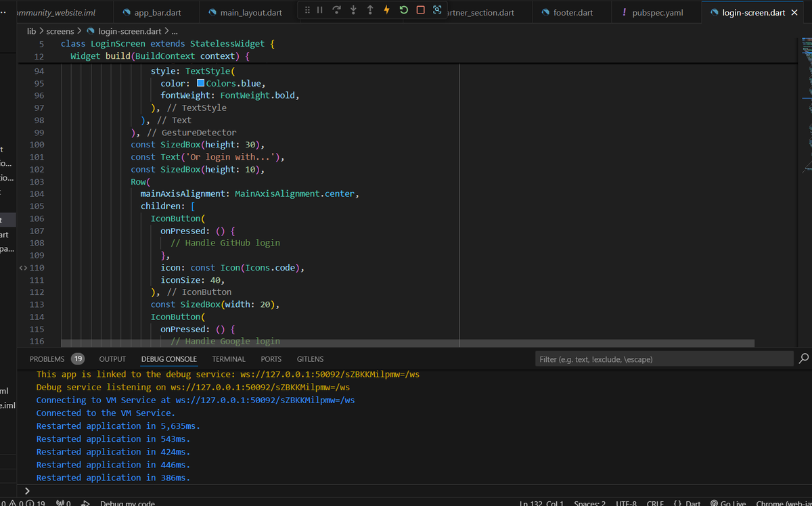The width and height of the screenshot is (812, 506).
Task: Click the Chrome device selector in status bar
Action: point(784,503)
